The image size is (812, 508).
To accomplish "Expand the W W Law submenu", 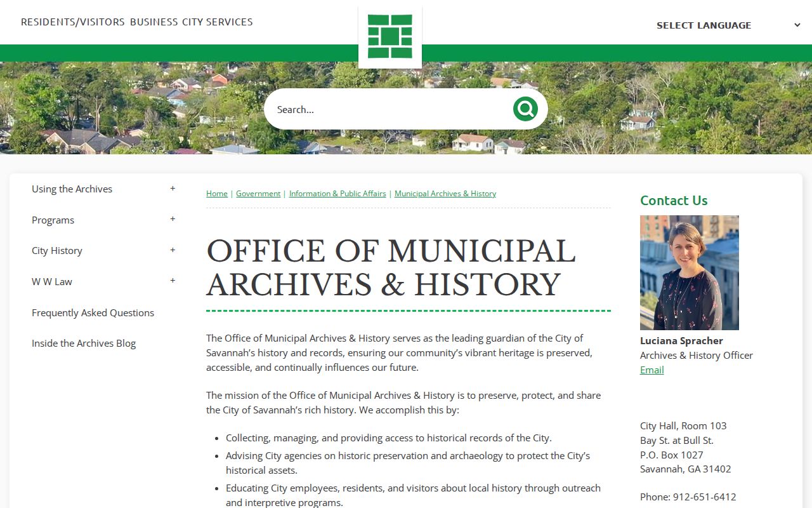I will 173,281.
